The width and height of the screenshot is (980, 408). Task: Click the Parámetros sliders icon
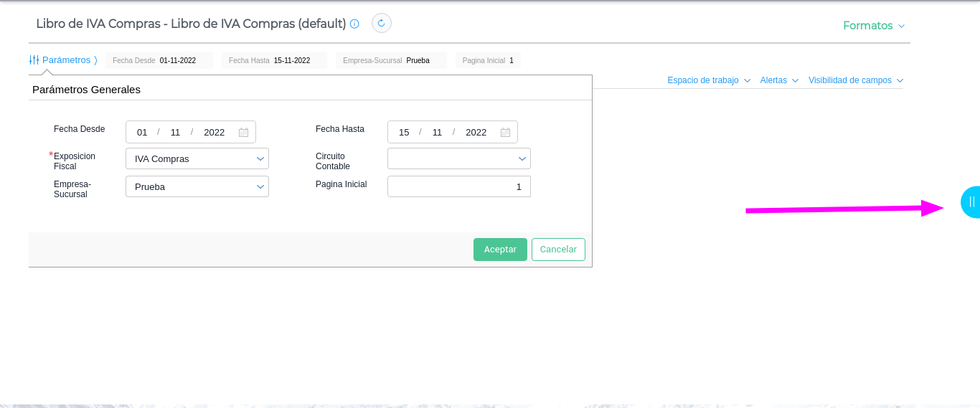coord(34,60)
